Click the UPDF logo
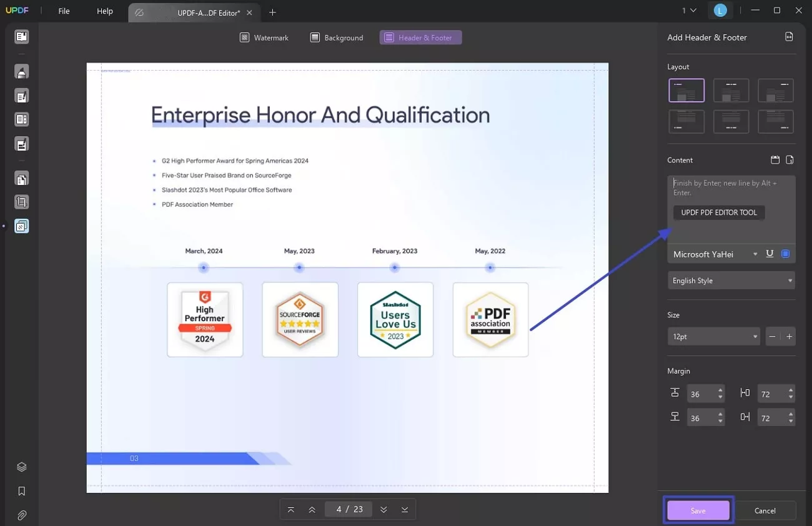Viewport: 812px width, 526px height. [17, 11]
